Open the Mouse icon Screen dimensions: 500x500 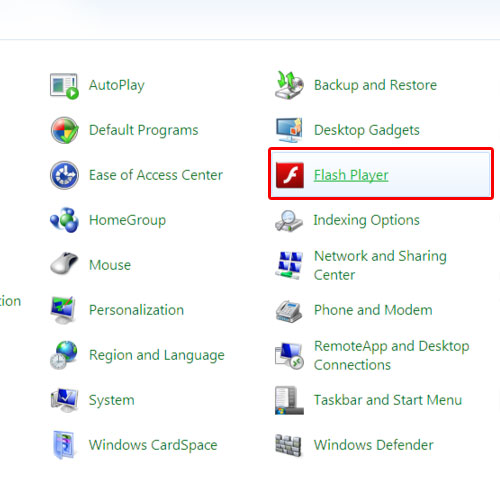(64, 263)
